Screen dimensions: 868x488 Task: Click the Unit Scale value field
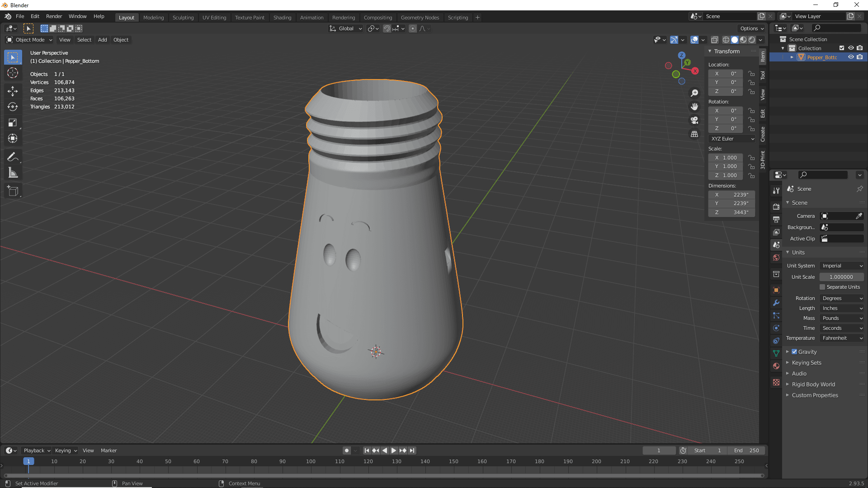coord(842,277)
